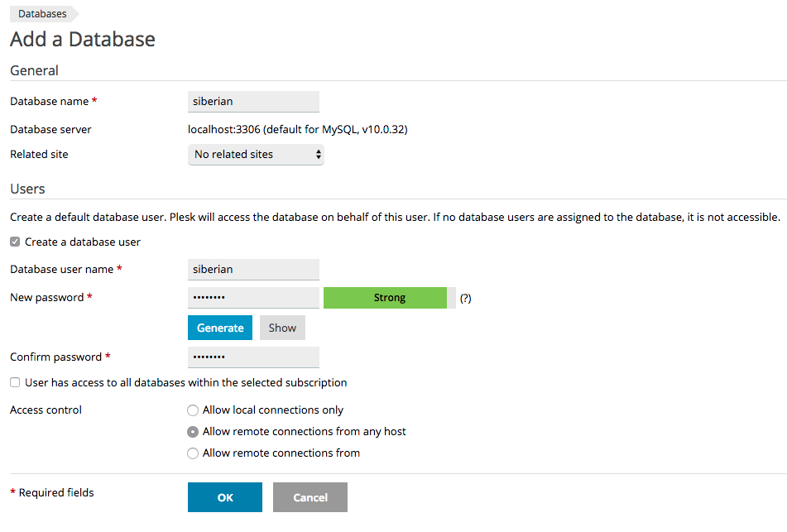Click the Related site dropdown arrows
Viewport: 787px width, 532px height.
pyautogui.click(x=319, y=155)
